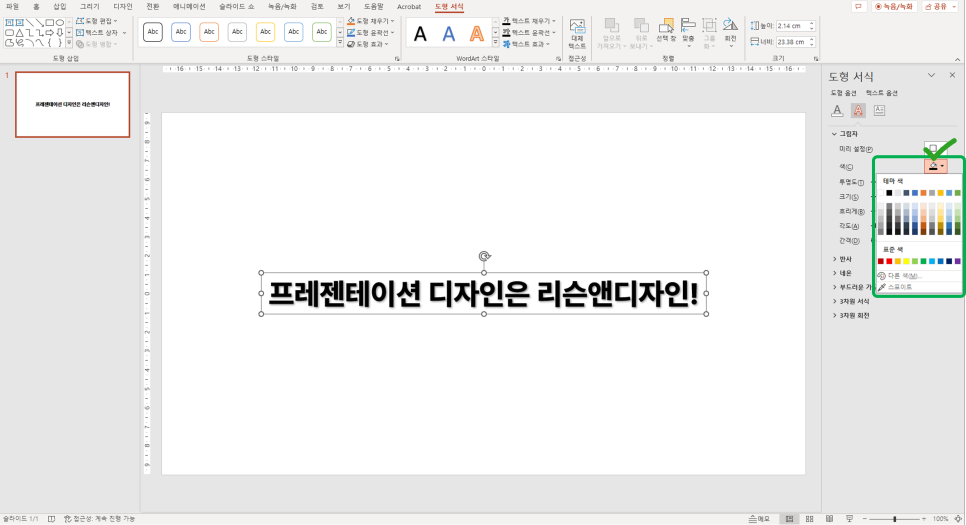Expand the shape styles gallery
This screenshot has height=525, width=966.
[x=339, y=43]
